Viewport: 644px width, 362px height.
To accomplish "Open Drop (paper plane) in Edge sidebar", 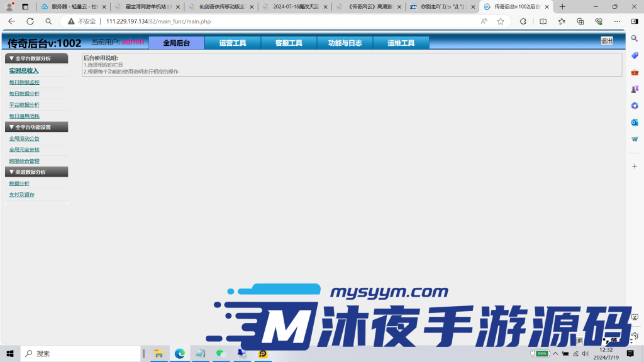I will (635, 140).
